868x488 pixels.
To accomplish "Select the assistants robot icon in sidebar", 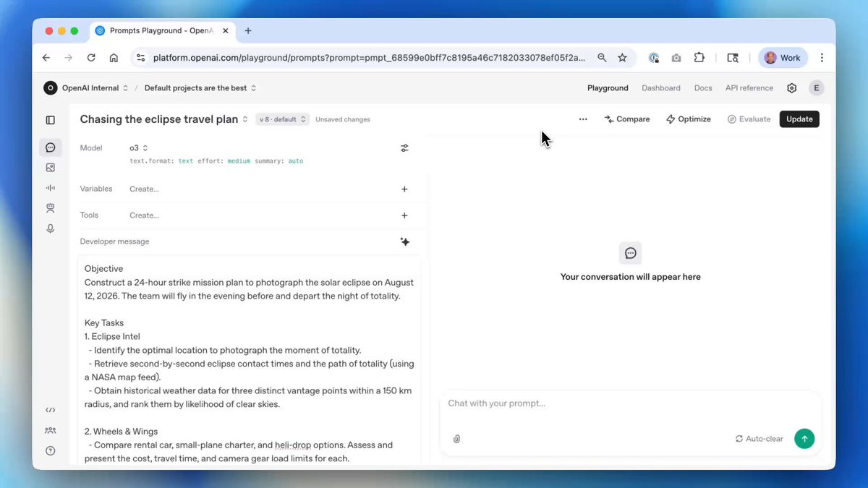I will pos(50,207).
